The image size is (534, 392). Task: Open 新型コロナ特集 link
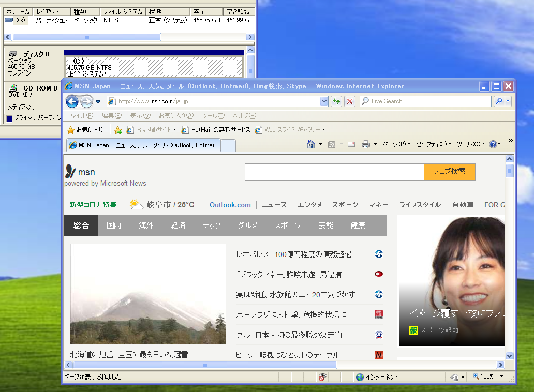coord(93,204)
